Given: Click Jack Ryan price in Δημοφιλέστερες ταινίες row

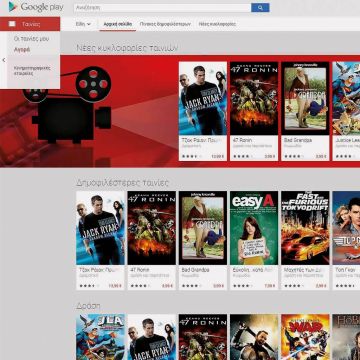Looking at the screenshot, I should 116,286.
